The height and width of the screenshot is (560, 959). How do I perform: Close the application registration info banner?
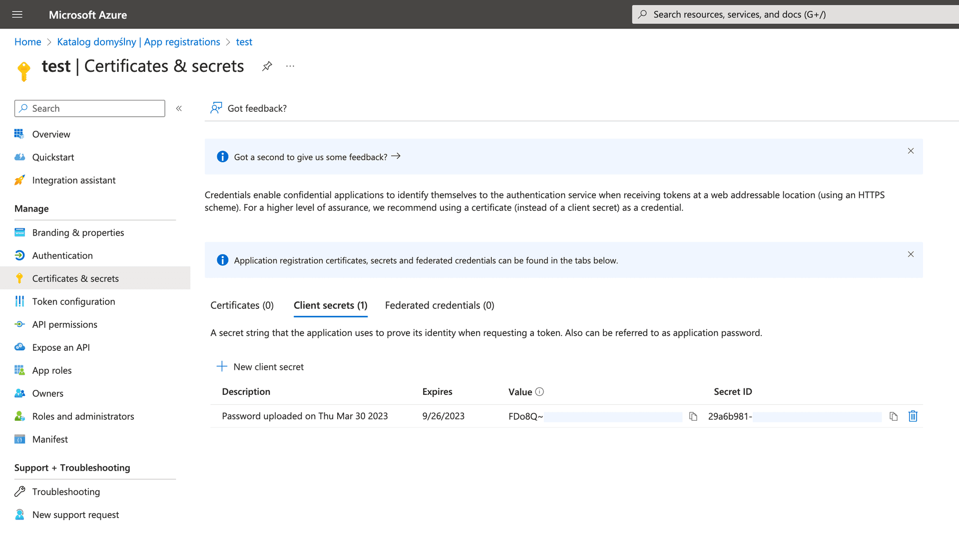click(x=911, y=254)
